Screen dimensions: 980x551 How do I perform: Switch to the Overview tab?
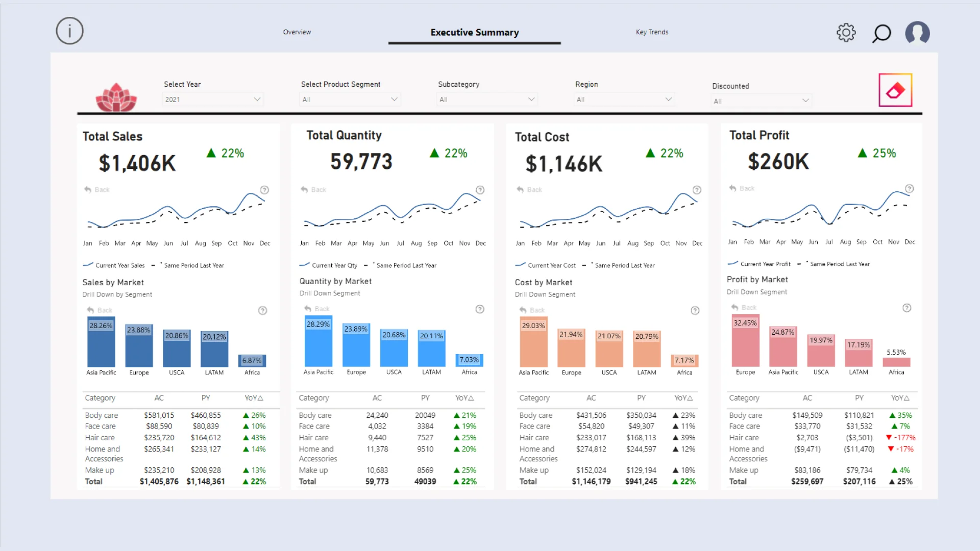point(297,32)
